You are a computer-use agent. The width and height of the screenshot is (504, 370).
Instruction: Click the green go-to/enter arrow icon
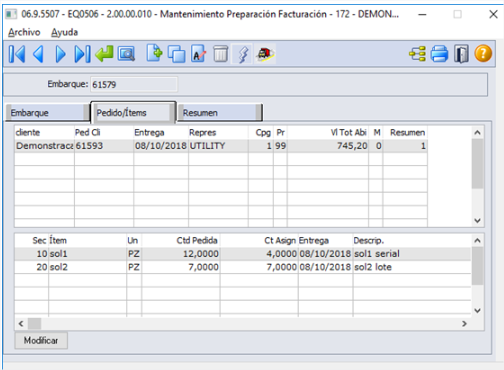pyautogui.click(x=104, y=54)
